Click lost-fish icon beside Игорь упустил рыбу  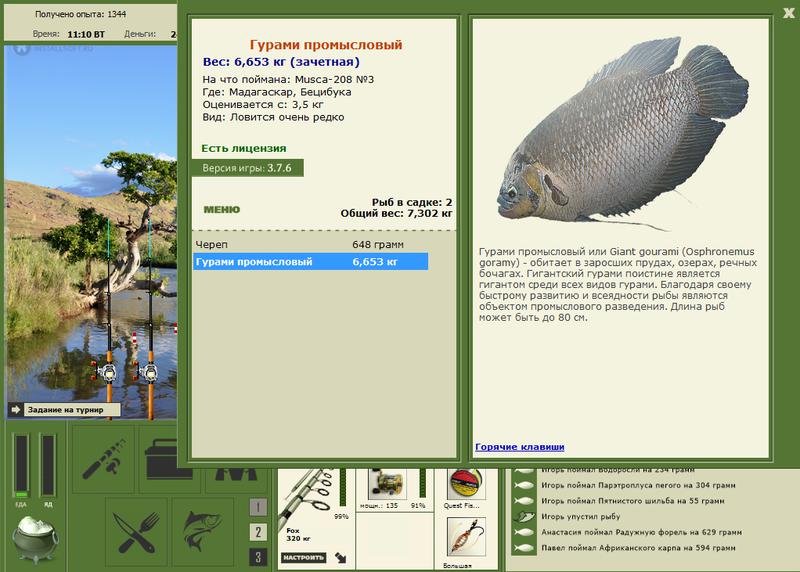coord(524,516)
